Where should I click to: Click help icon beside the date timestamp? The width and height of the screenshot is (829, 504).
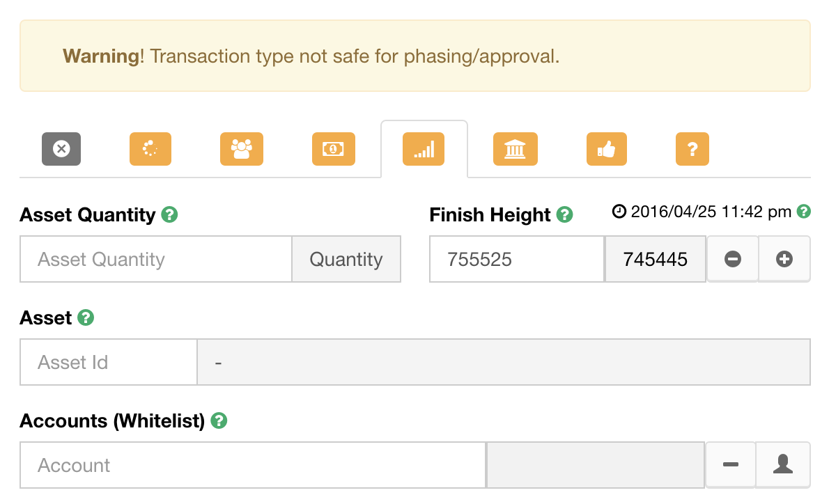[804, 212]
